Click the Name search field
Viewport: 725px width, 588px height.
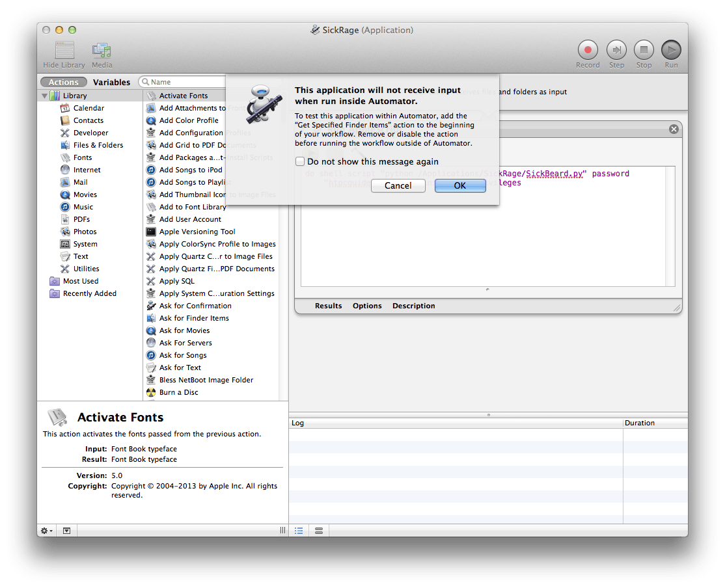point(185,82)
